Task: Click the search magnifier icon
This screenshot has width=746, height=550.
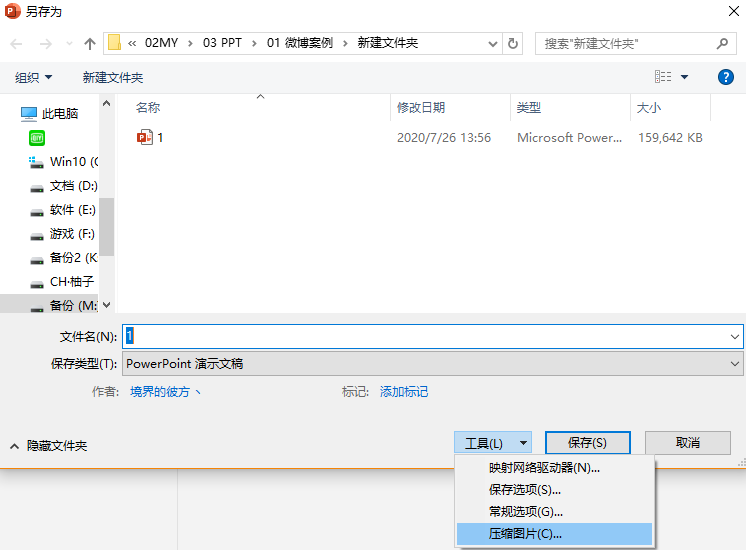Action: point(722,44)
